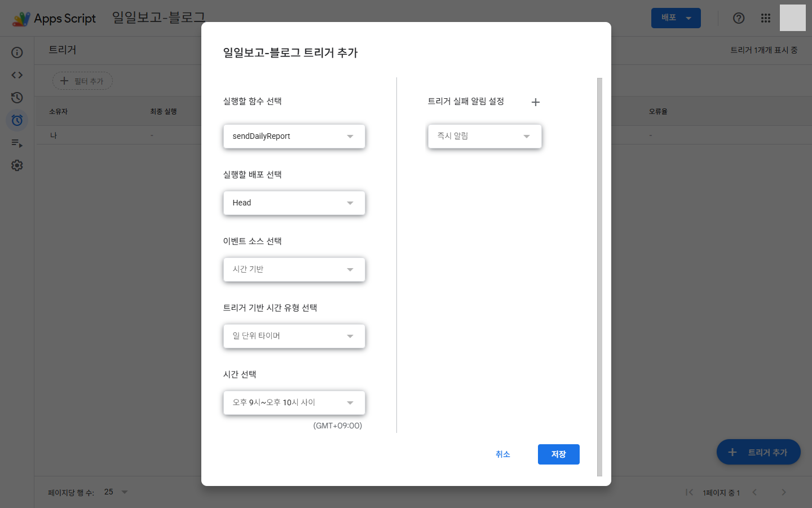This screenshot has width=812, height=508.
Task: Open the Overview info icon in sidebar
Action: pyautogui.click(x=17, y=52)
